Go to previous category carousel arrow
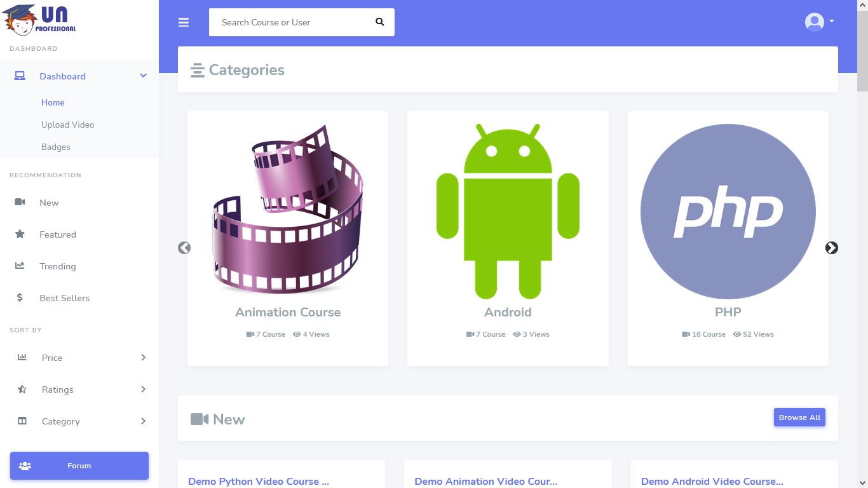 click(184, 248)
